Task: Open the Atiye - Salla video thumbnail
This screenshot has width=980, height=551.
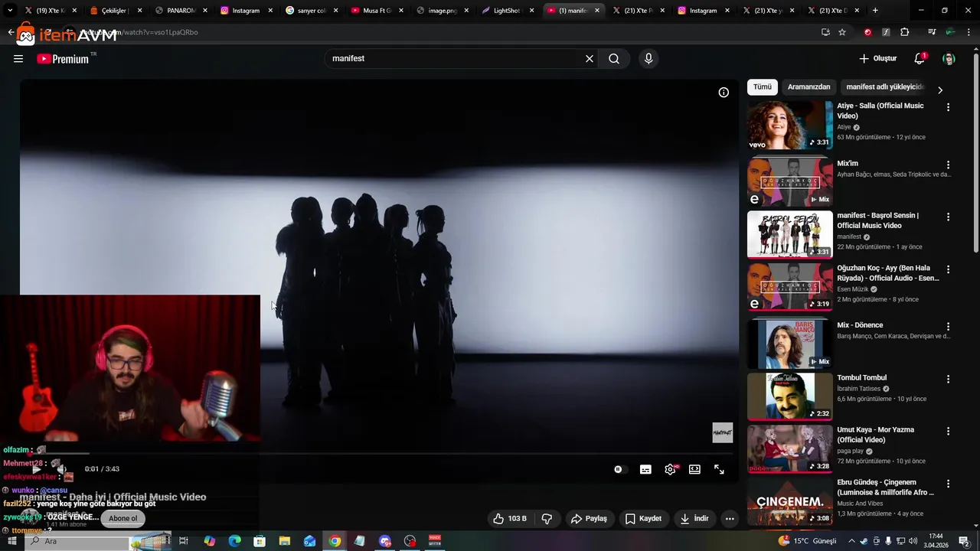Action: pos(789,125)
